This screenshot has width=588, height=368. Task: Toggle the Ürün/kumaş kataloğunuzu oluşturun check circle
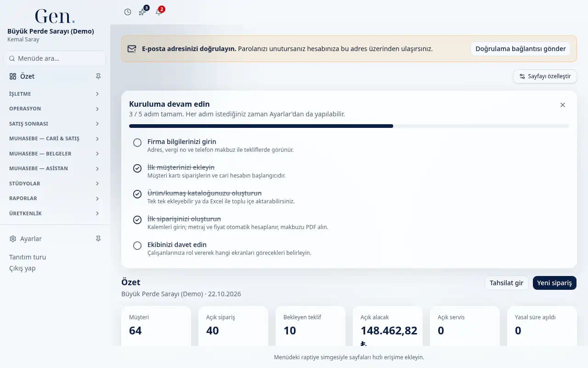tap(137, 194)
